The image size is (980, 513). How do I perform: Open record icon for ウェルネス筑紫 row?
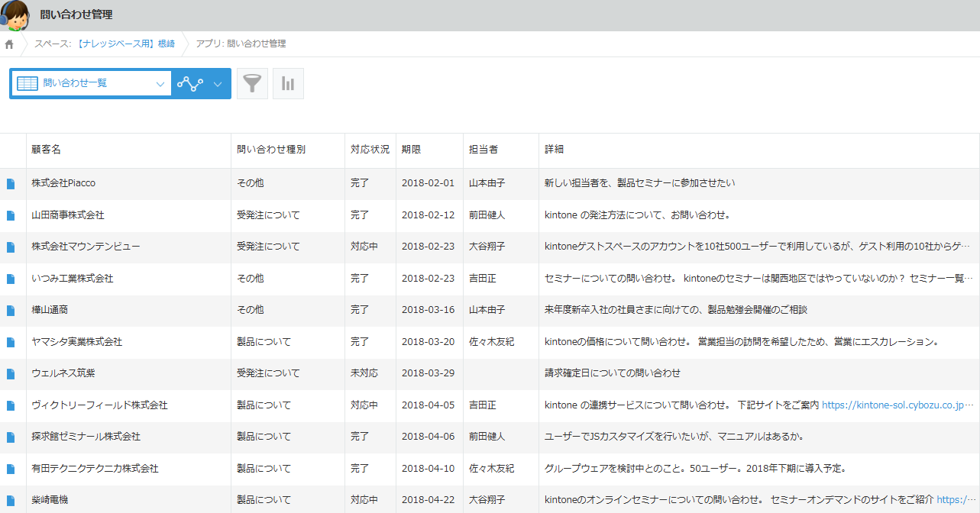pos(11,374)
